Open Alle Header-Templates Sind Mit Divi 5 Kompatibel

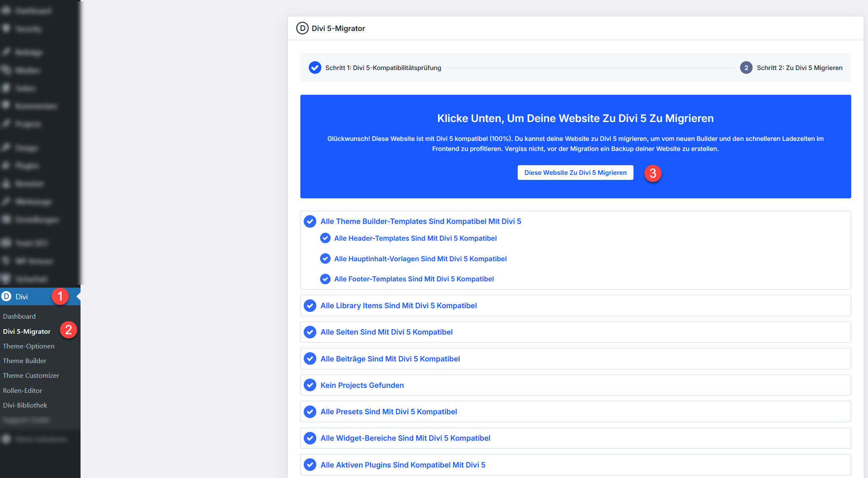pos(415,238)
